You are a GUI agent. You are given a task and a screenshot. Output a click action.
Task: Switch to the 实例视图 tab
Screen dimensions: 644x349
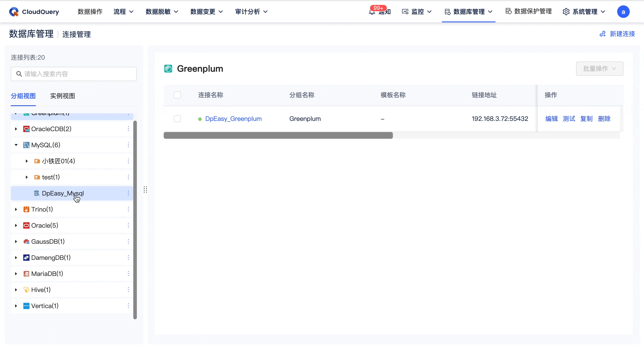pos(62,96)
